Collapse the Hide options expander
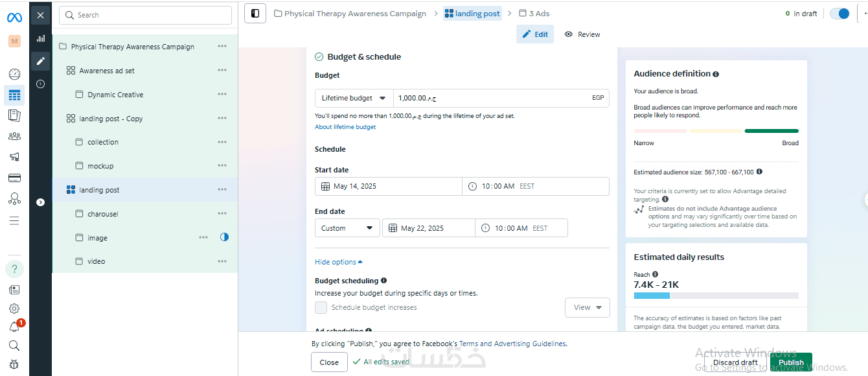This screenshot has width=868, height=376. point(338,262)
